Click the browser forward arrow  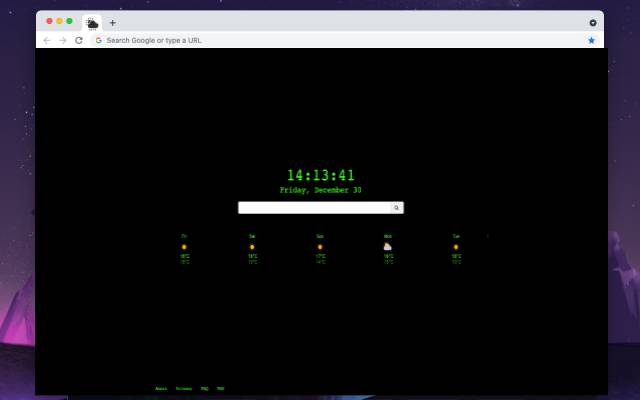tap(63, 40)
